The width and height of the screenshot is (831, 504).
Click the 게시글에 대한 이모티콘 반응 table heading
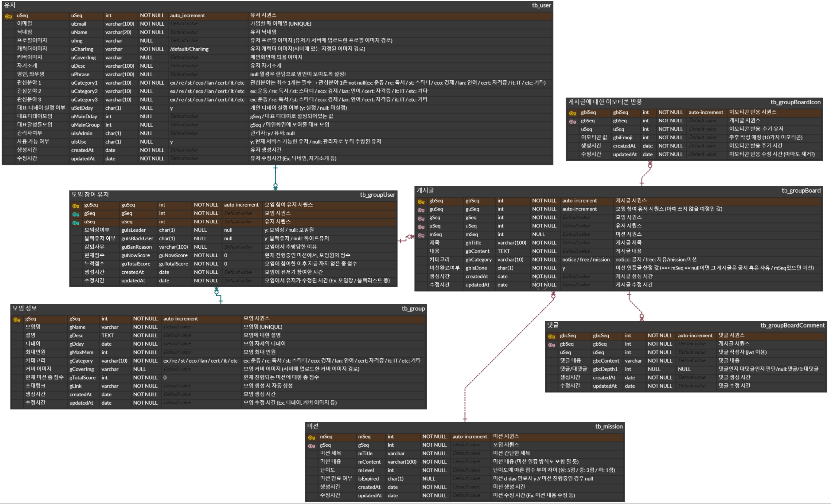click(x=605, y=102)
